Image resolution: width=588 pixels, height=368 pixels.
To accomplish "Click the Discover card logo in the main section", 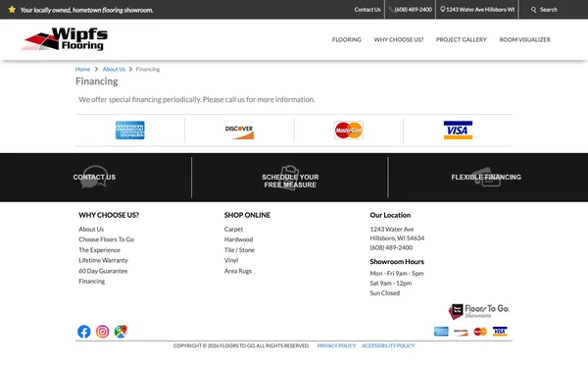I will point(239,131).
